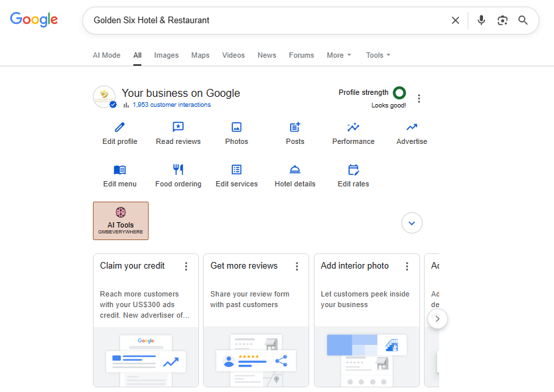The width and height of the screenshot is (554, 392).
Task: Select the Posts icon
Action: [295, 127]
